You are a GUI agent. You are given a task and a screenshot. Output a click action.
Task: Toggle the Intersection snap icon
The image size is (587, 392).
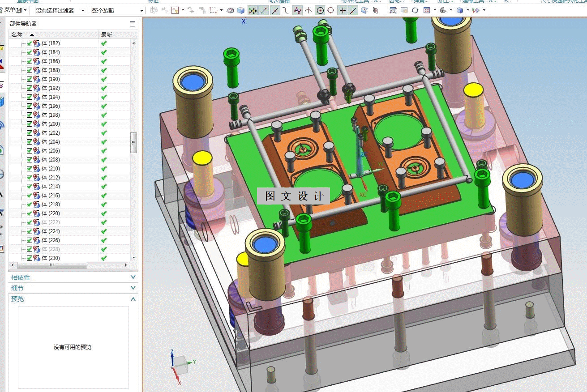308,10
